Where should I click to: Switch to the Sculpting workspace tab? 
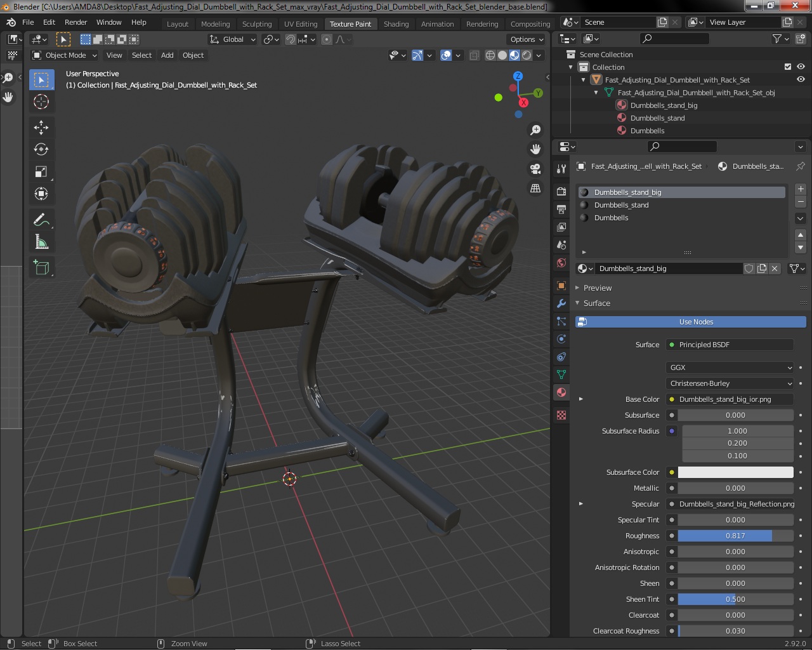(x=257, y=24)
